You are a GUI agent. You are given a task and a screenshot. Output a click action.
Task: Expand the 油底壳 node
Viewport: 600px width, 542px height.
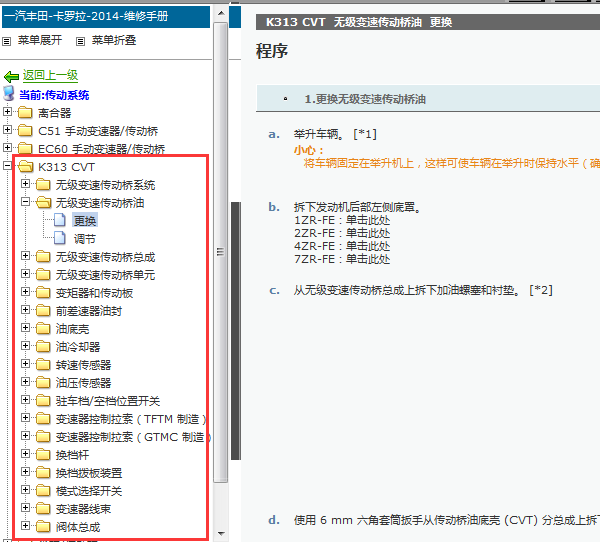click(x=25, y=328)
